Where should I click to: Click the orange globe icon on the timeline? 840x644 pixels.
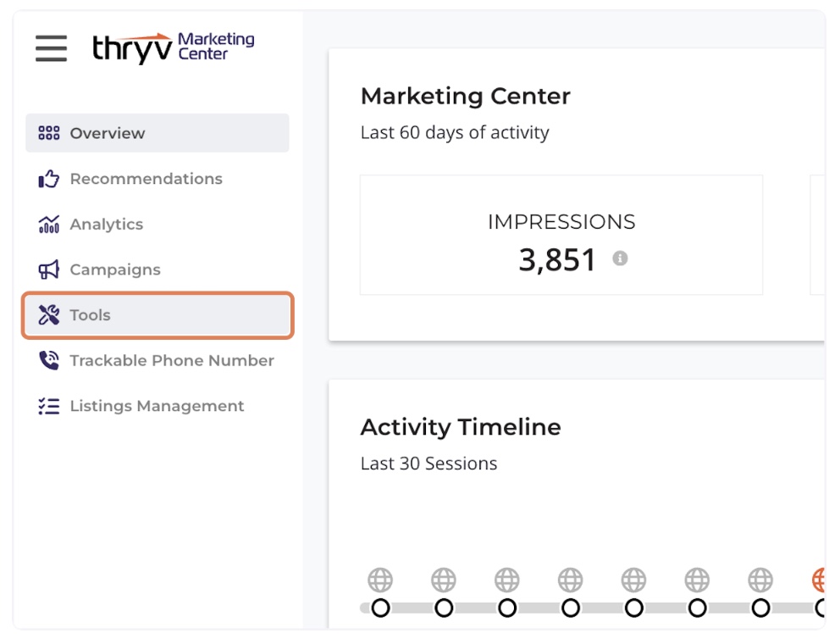click(819, 581)
